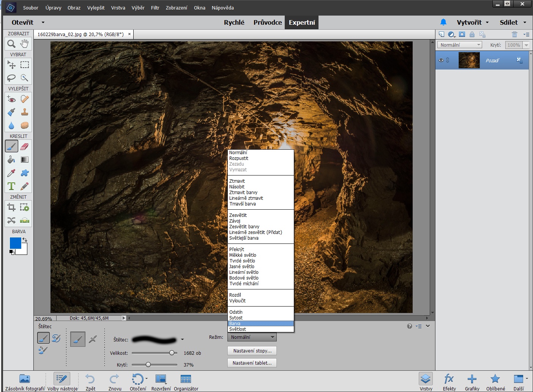Select the Hand tool
Image resolution: width=533 pixels, height=392 pixels.
25,44
